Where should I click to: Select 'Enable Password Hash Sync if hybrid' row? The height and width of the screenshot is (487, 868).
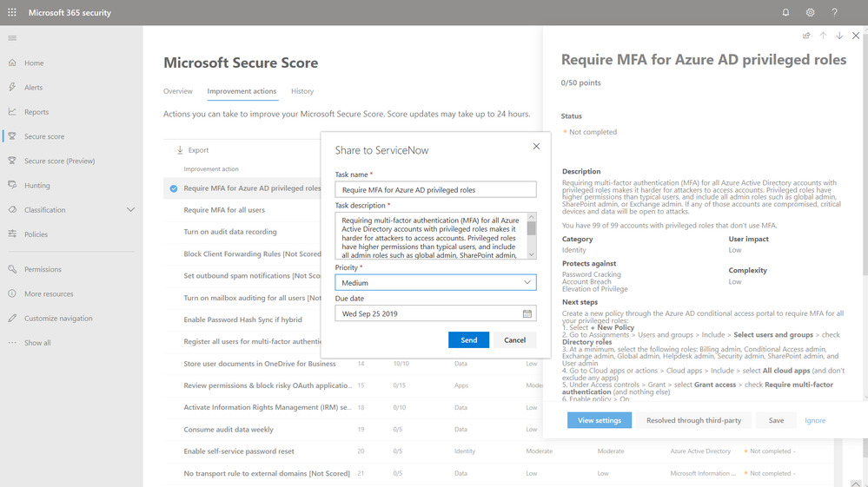click(243, 319)
